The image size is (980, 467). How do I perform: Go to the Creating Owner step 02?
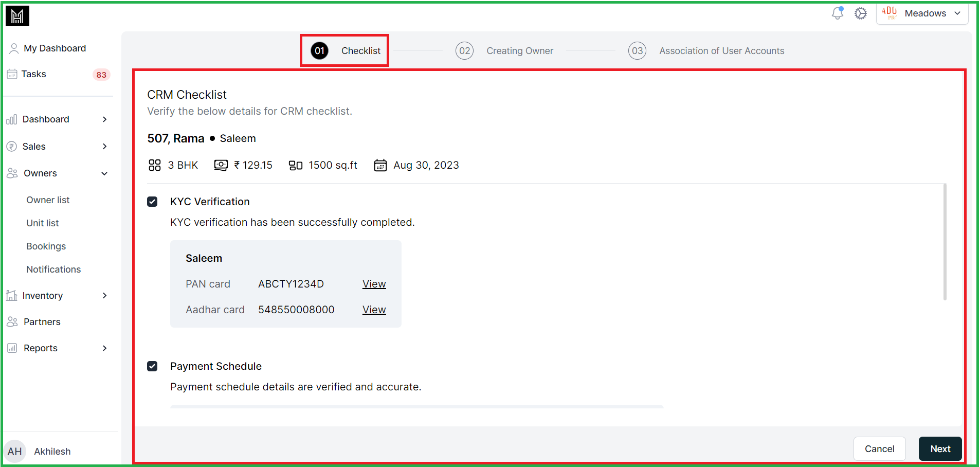504,51
